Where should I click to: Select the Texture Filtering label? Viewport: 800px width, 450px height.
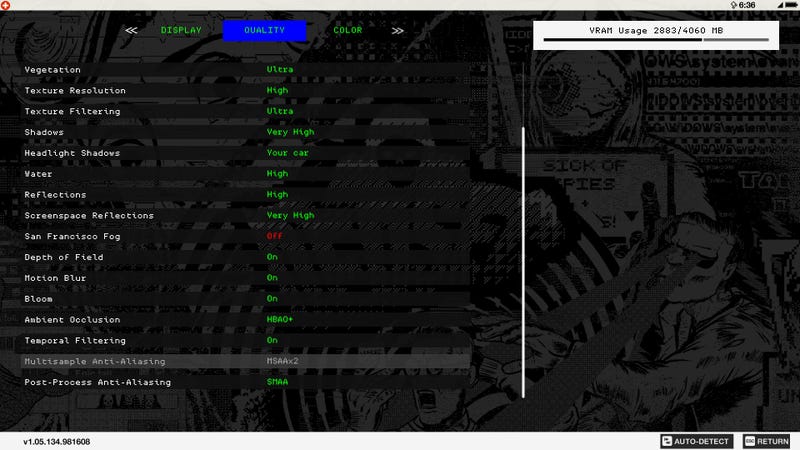coord(72,112)
